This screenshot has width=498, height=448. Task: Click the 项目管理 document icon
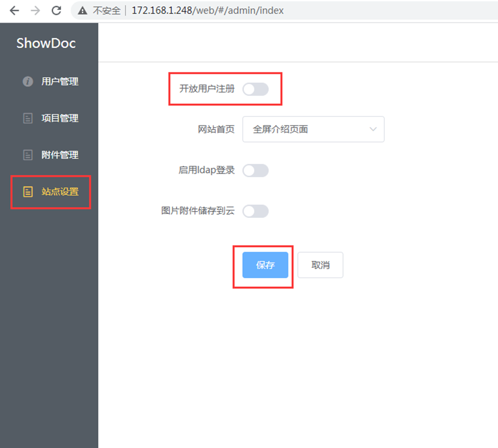tap(28, 118)
